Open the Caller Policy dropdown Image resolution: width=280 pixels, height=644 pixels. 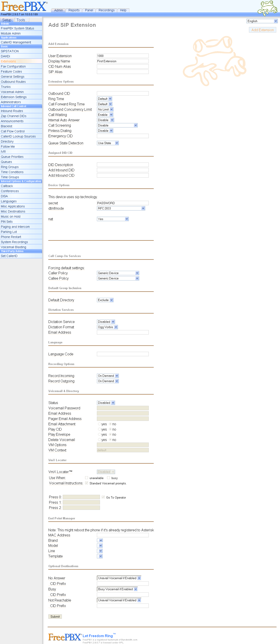click(x=118, y=273)
